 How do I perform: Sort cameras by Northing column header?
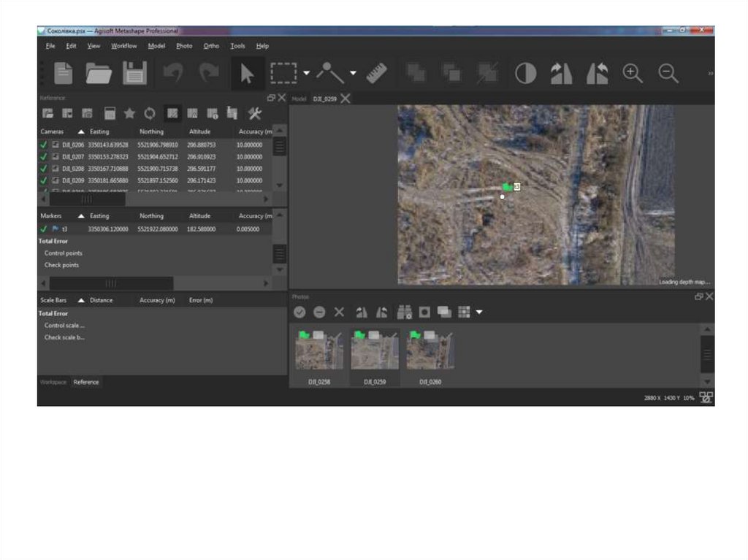[151, 131]
